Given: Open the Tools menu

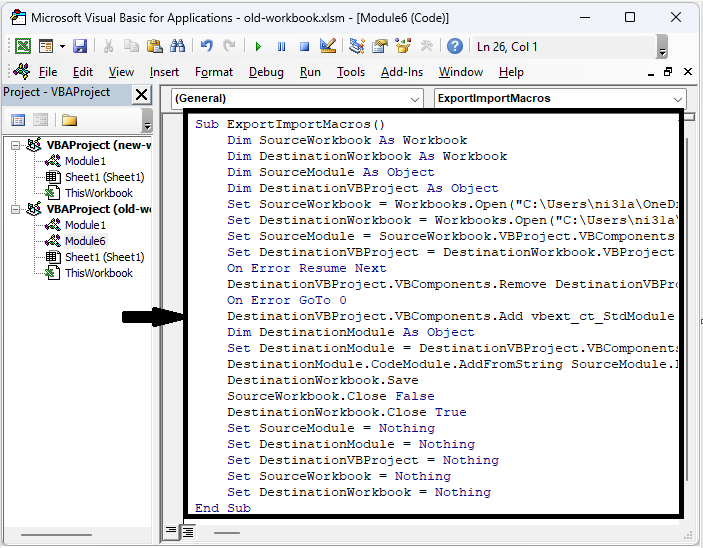Looking at the screenshot, I should [x=351, y=72].
